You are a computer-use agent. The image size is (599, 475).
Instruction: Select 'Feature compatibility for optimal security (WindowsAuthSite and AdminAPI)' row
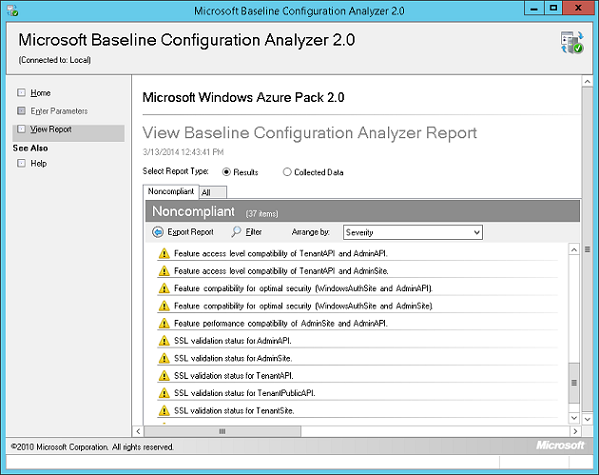[x=357, y=289]
